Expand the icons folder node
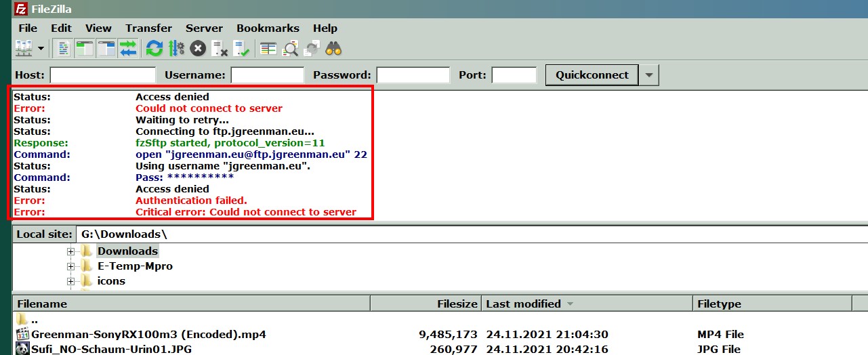 (x=70, y=281)
